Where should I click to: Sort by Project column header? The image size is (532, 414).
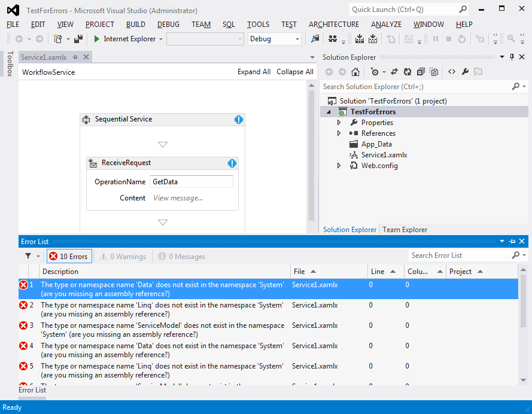(482, 272)
